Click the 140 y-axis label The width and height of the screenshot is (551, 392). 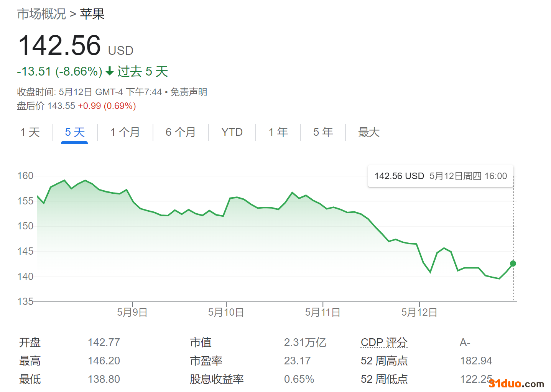25,276
